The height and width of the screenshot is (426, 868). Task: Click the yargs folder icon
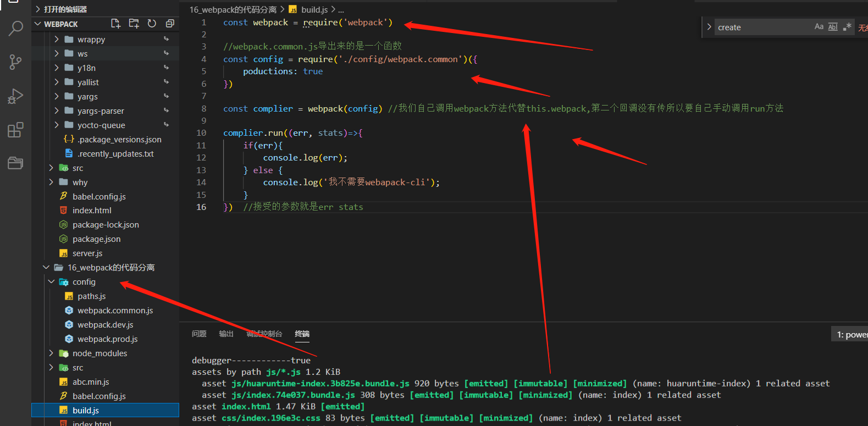[69, 96]
